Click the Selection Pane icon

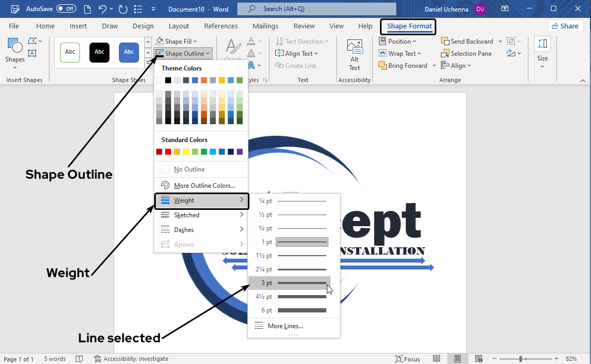[x=445, y=54]
